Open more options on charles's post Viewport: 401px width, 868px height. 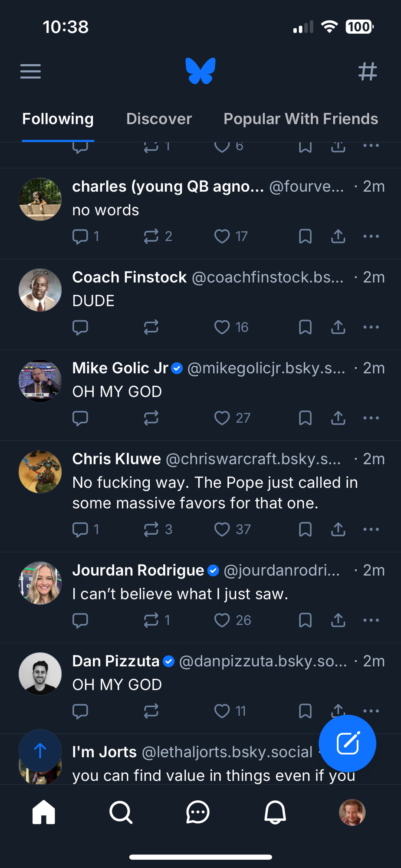[371, 237]
